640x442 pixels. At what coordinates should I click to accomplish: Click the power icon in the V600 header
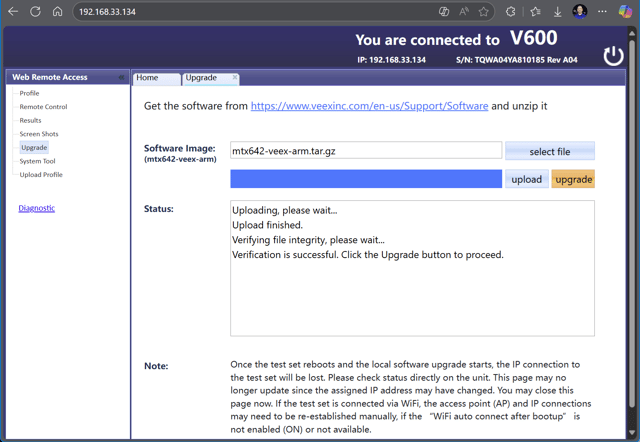click(x=613, y=56)
